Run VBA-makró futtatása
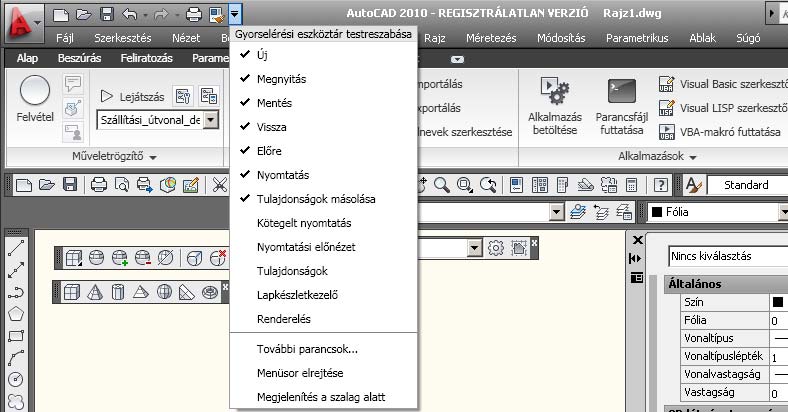Viewport: 788px width, 412px height. 720,132
